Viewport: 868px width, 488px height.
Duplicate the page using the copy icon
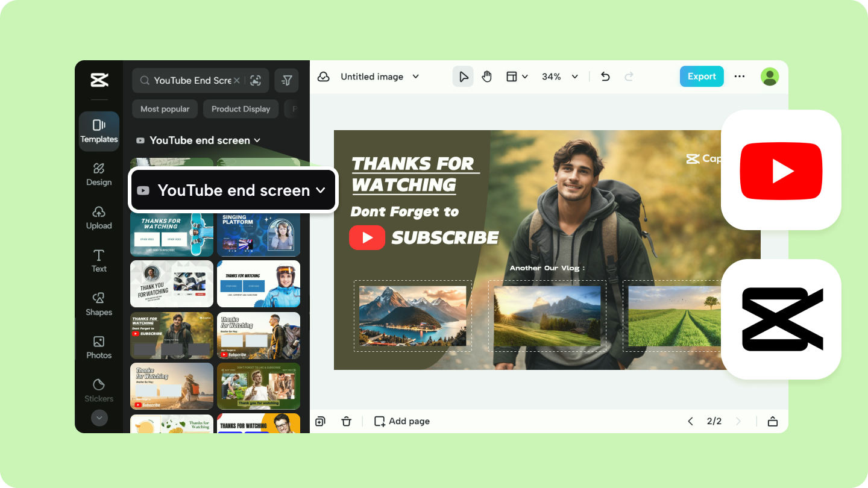coord(320,421)
